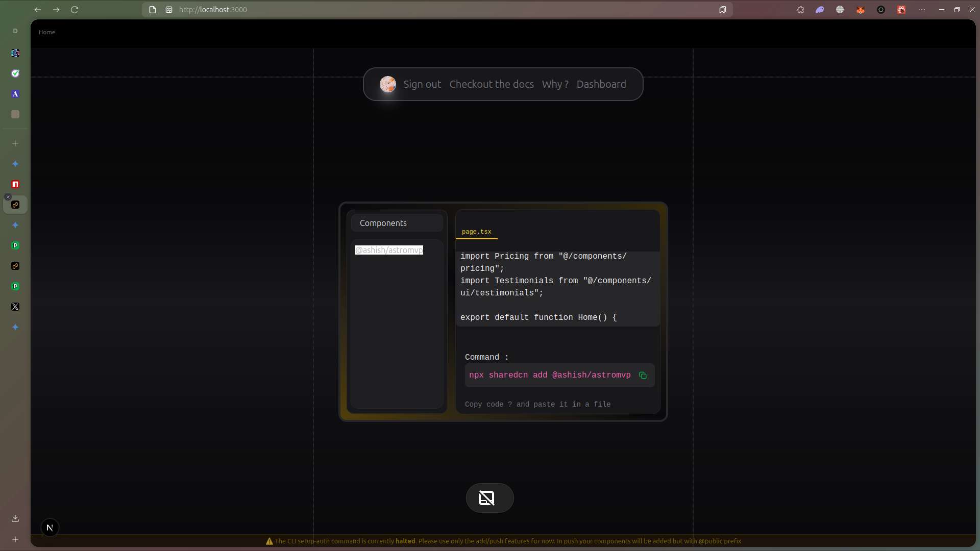
Task: Open the X (Twitter) sidebar tab
Action: click(15, 307)
